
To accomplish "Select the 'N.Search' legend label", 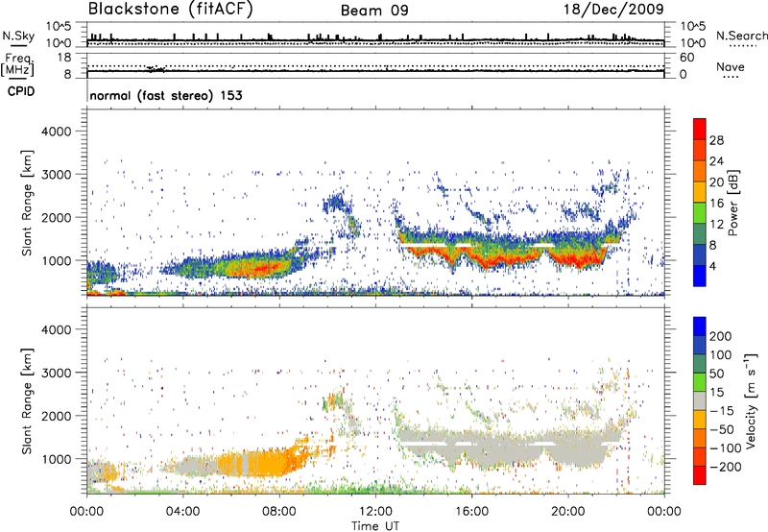I will 741,36.
